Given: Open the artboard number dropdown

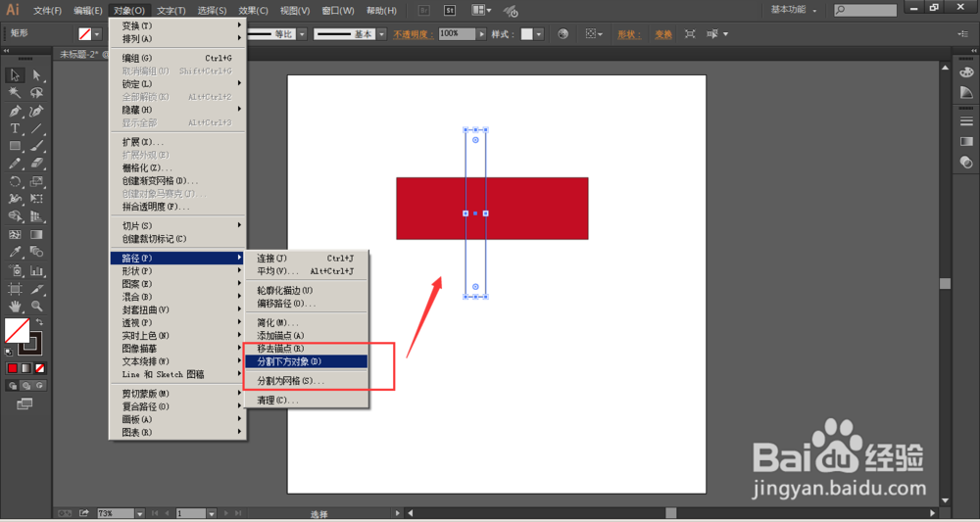Looking at the screenshot, I should point(212,513).
